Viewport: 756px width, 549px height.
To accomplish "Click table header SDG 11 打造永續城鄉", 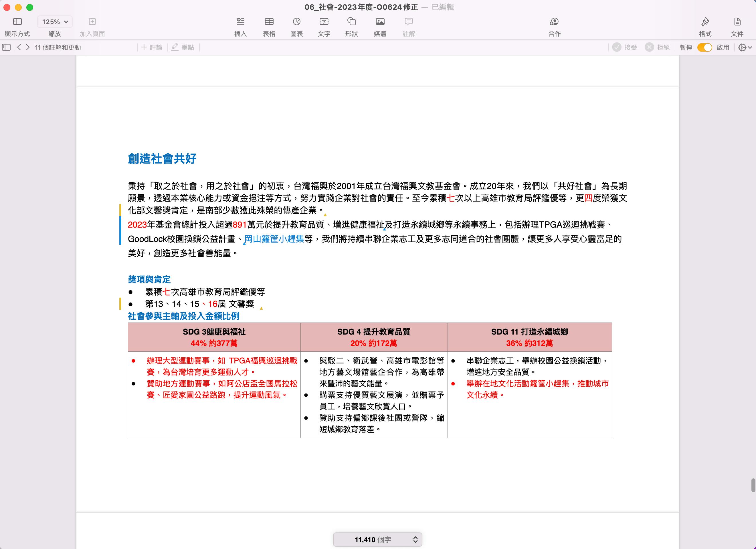I will [529, 331].
